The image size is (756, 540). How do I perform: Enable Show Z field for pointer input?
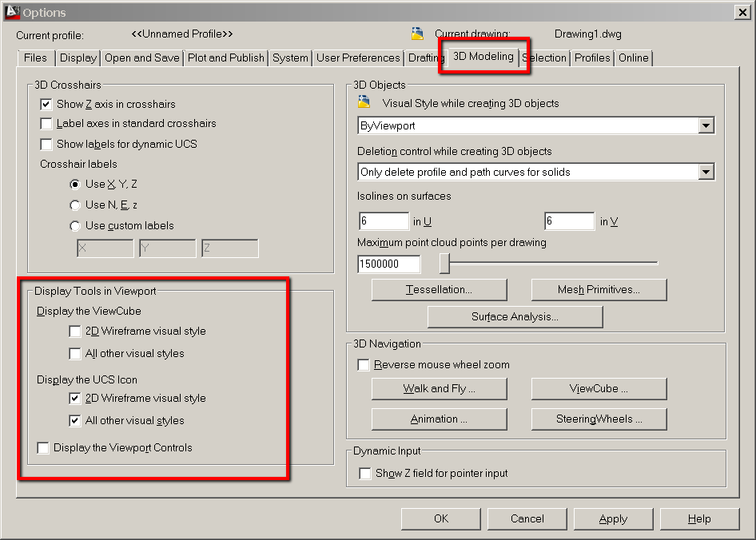[x=364, y=473]
